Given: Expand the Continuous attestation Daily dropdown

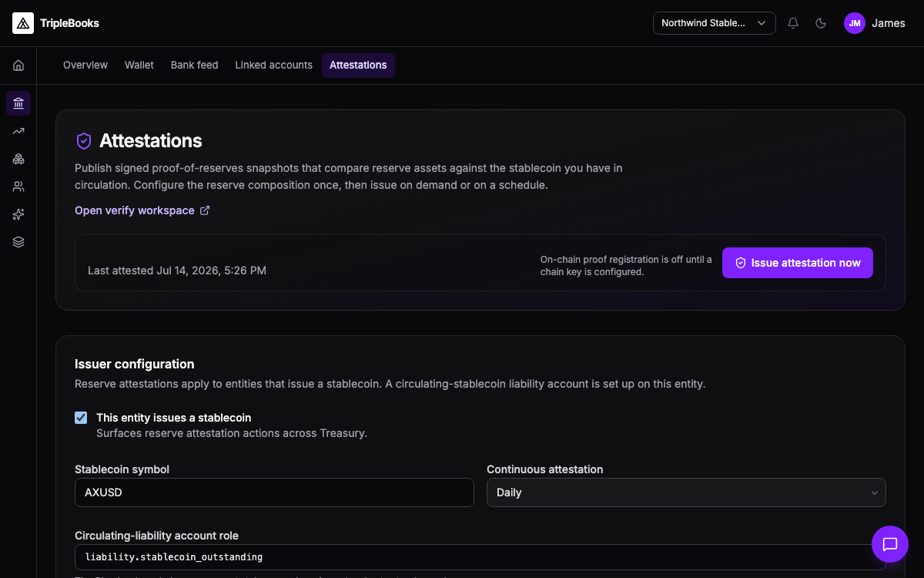Looking at the screenshot, I should [x=686, y=492].
